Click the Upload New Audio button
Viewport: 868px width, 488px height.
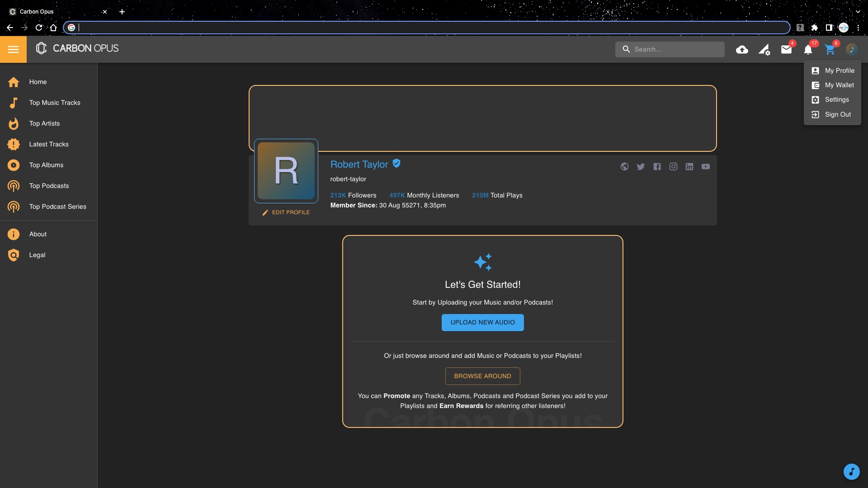(482, 323)
